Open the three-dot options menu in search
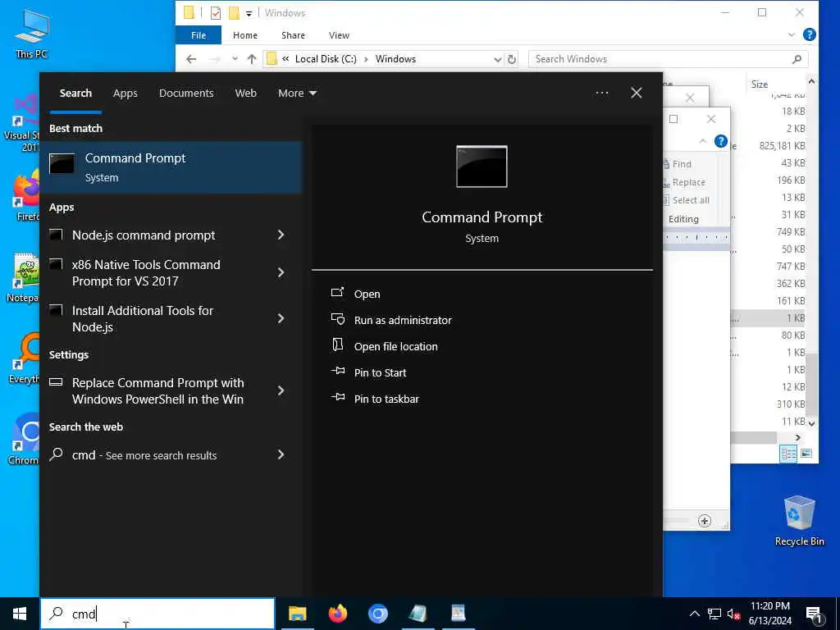840x630 pixels. [602, 94]
